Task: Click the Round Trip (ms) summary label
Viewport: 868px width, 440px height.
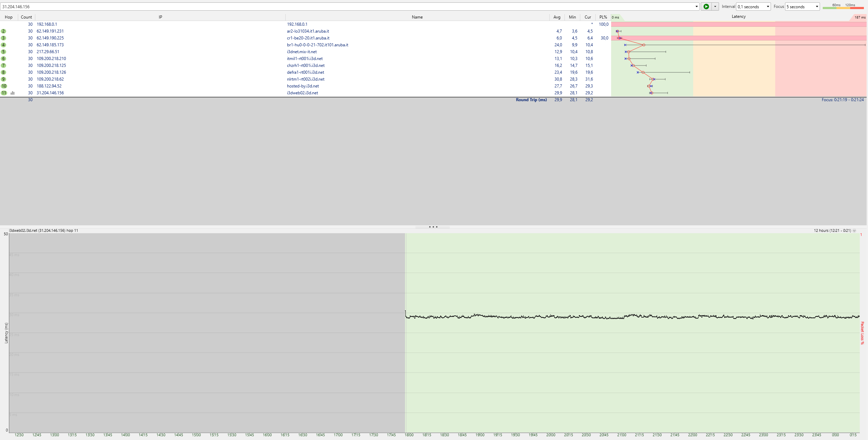Action: (531, 100)
